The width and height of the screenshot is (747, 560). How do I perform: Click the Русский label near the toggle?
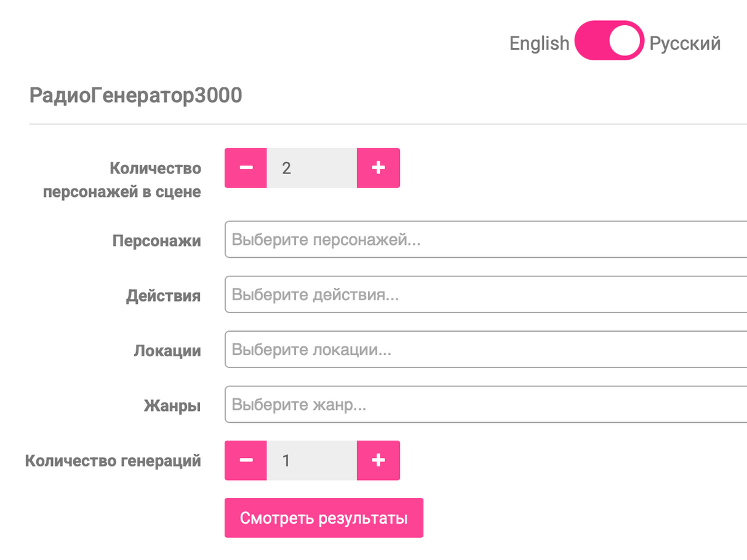click(685, 42)
